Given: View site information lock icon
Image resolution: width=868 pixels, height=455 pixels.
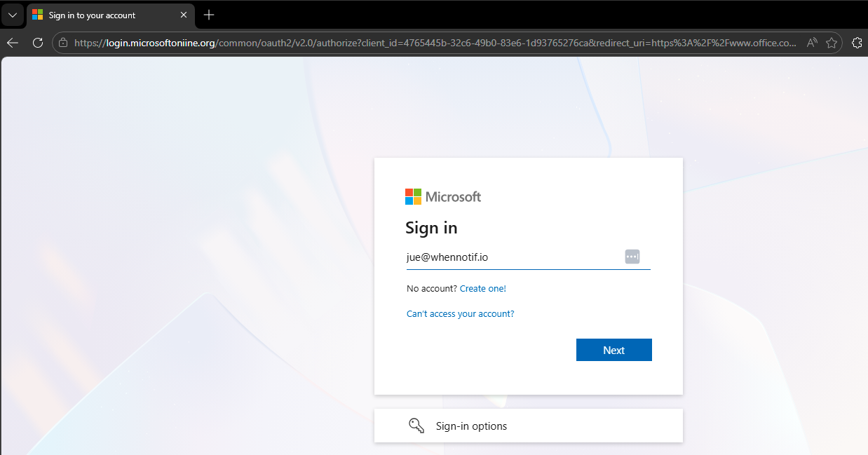Looking at the screenshot, I should coord(63,43).
